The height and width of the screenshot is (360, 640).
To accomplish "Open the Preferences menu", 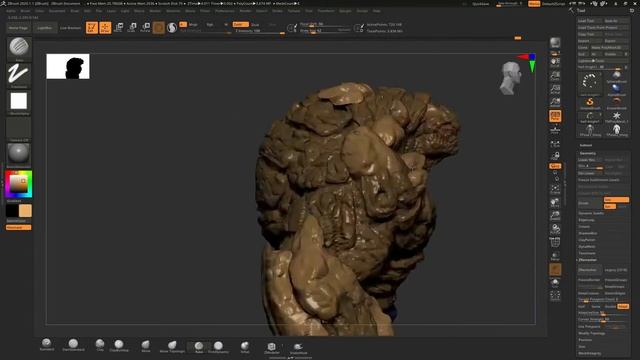I will pyautogui.click(x=225, y=11).
